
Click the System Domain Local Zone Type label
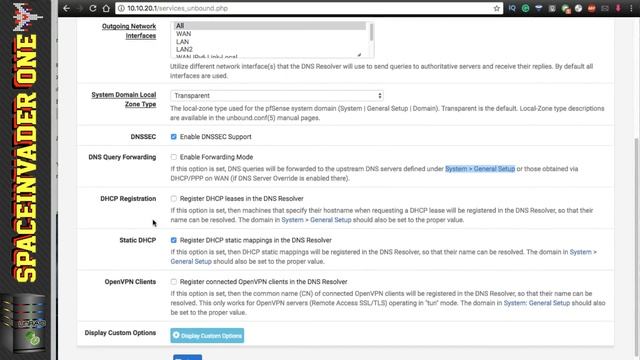124,100
